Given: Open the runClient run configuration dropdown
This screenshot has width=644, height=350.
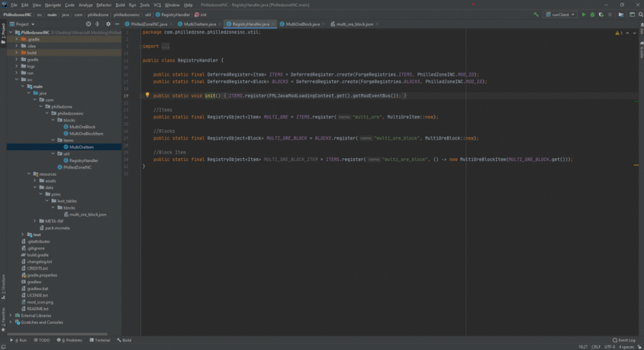Looking at the screenshot, I should (x=560, y=14).
